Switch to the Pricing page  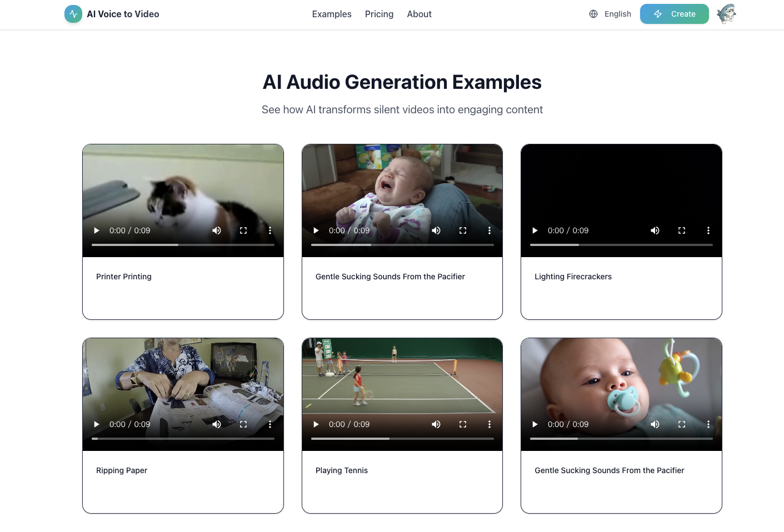[379, 14]
